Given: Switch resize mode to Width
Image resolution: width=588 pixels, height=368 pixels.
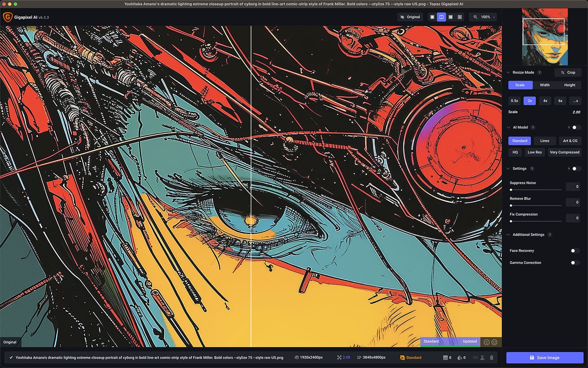Looking at the screenshot, I should (x=545, y=85).
